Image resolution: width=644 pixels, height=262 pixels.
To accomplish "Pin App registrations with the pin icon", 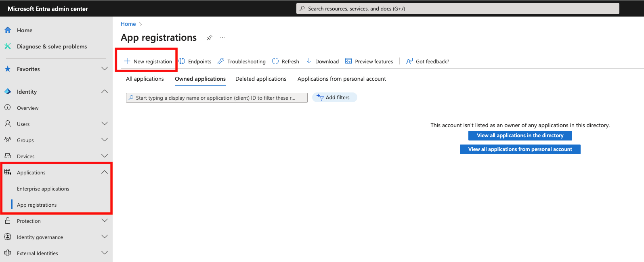I will click(209, 38).
